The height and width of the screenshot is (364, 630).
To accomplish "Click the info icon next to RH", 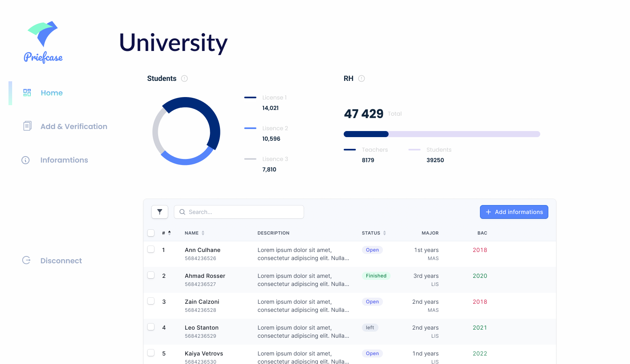I will click(x=362, y=78).
